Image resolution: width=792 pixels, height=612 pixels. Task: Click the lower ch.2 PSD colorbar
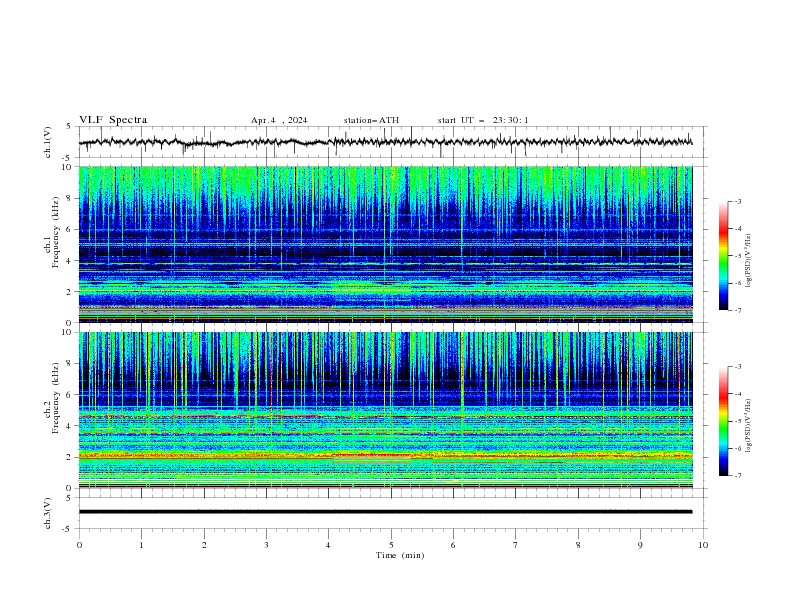pyautogui.click(x=724, y=421)
